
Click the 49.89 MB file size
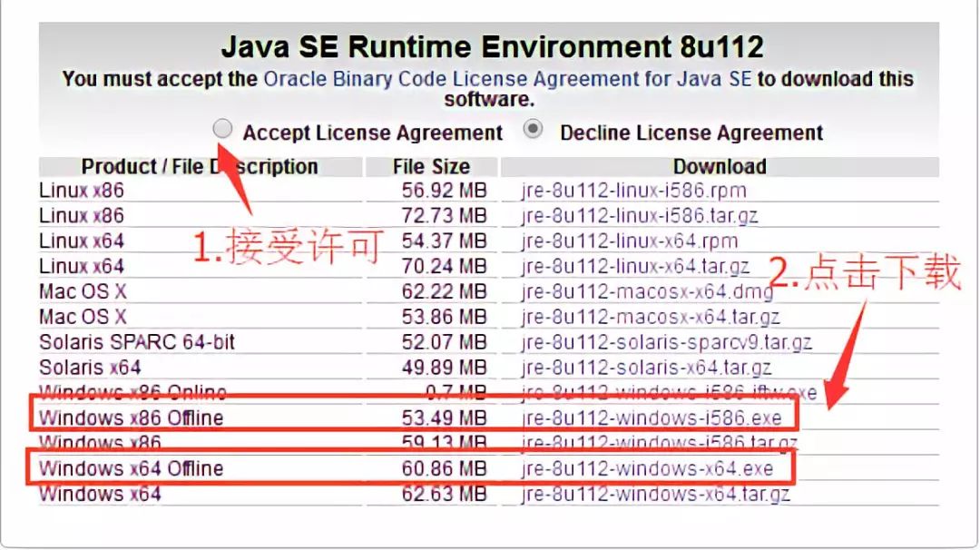point(445,368)
